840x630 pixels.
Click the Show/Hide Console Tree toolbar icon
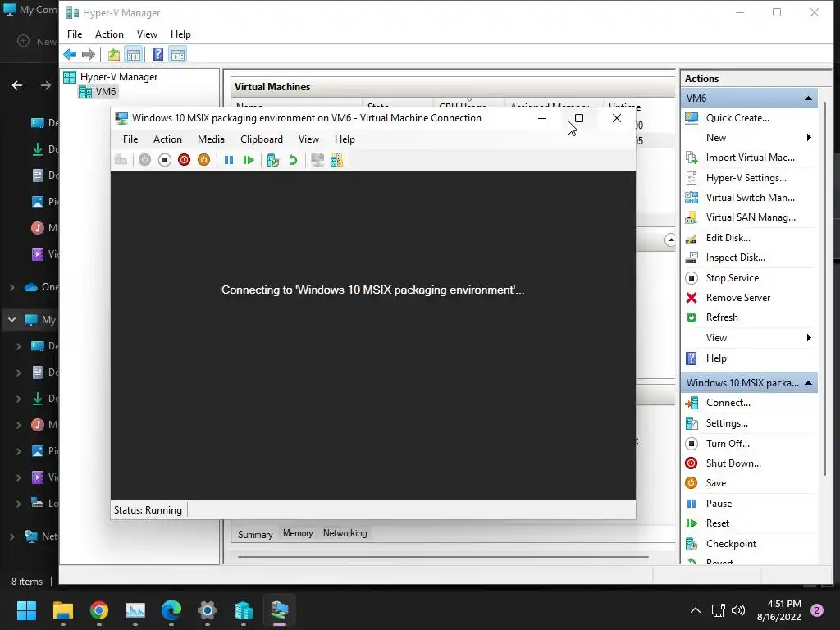coord(134,54)
